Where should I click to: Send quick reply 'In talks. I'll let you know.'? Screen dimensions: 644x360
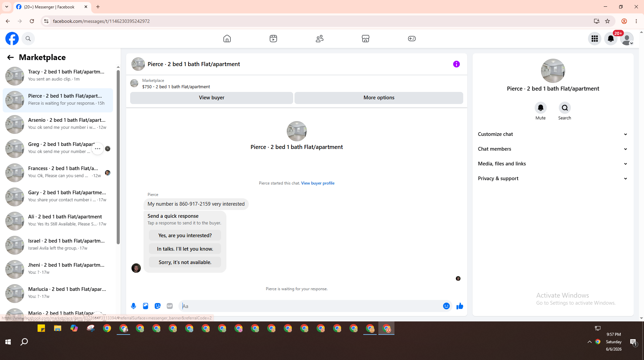[185, 249]
